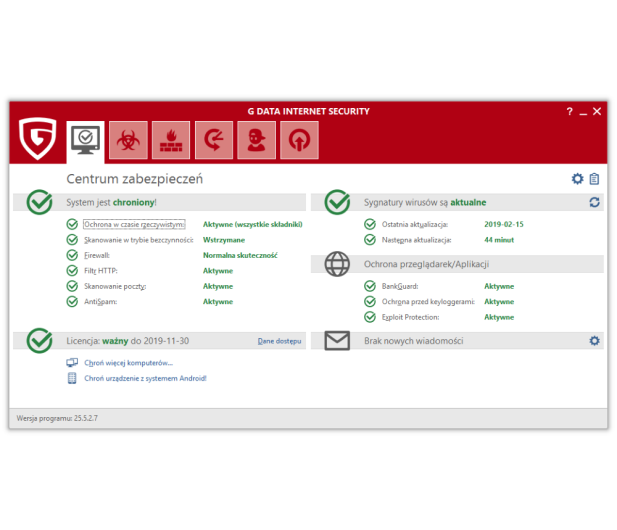Screen dimensions: 617x530
Task: Click the large checkmark beside Licencja
Action: pyautogui.click(x=39, y=341)
